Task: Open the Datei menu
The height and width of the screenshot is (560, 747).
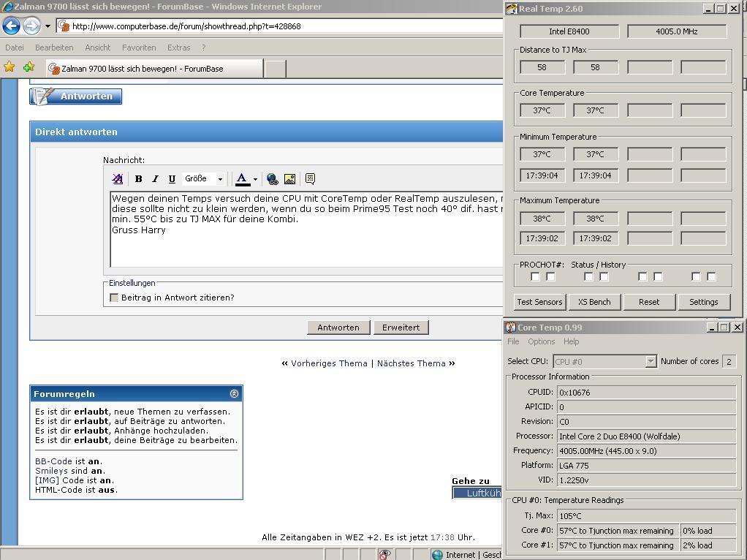Action: pos(15,48)
